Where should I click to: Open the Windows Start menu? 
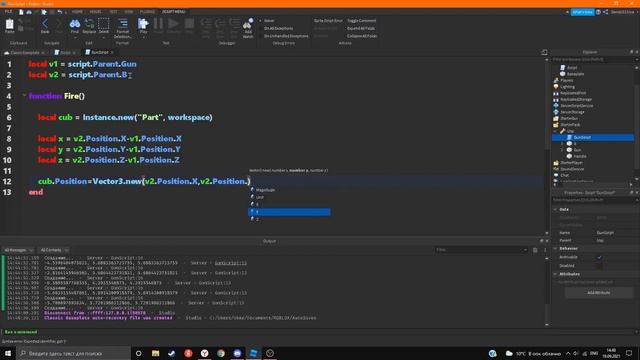pyautogui.click(x=8, y=353)
